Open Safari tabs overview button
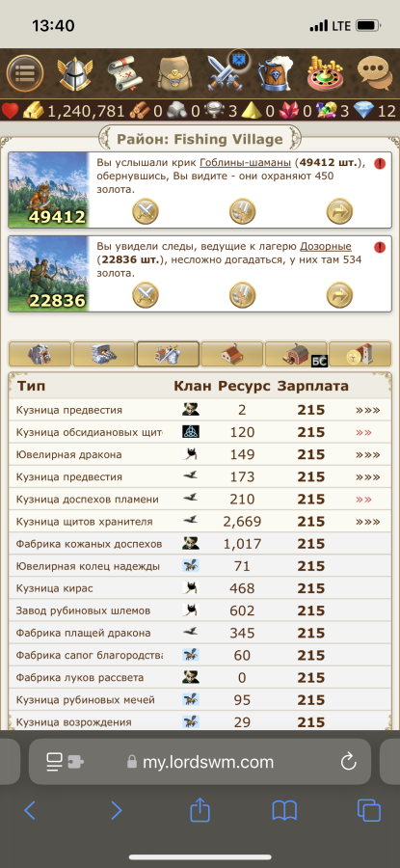The image size is (400, 868). (x=368, y=811)
